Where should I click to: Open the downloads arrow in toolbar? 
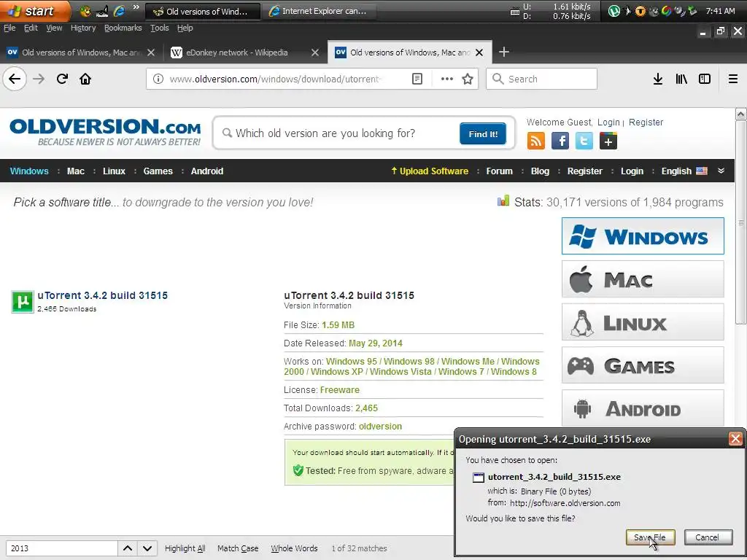pyautogui.click(x=658, y=79)
